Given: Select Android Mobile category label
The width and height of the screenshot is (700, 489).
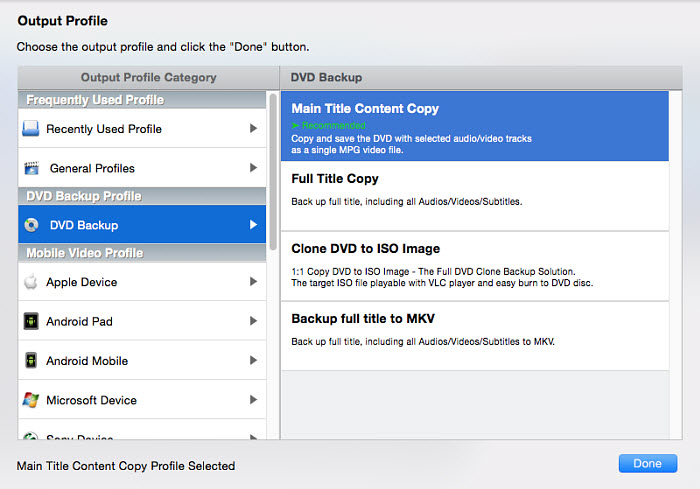Looking at the screenshot, I should [87, 361].
